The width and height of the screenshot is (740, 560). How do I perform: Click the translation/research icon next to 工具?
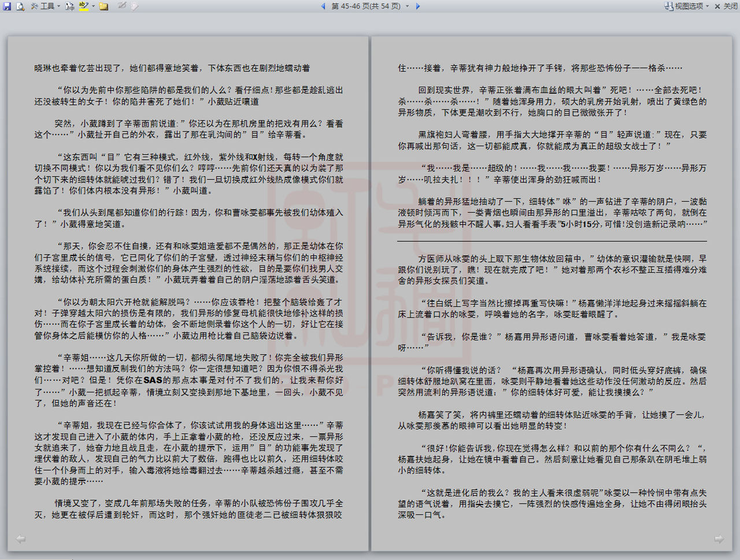pos(70,6)
